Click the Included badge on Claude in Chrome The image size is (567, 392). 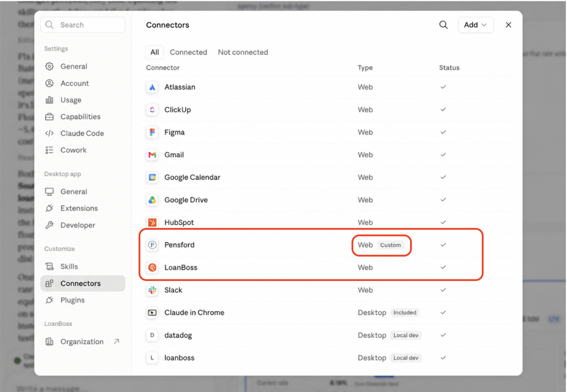click(405, 313)
